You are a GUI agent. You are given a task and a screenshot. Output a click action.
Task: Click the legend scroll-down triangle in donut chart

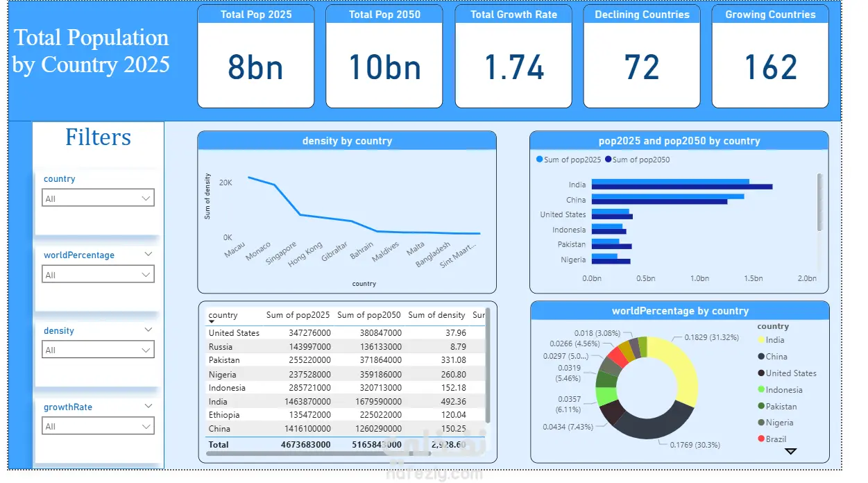[790, 451]
